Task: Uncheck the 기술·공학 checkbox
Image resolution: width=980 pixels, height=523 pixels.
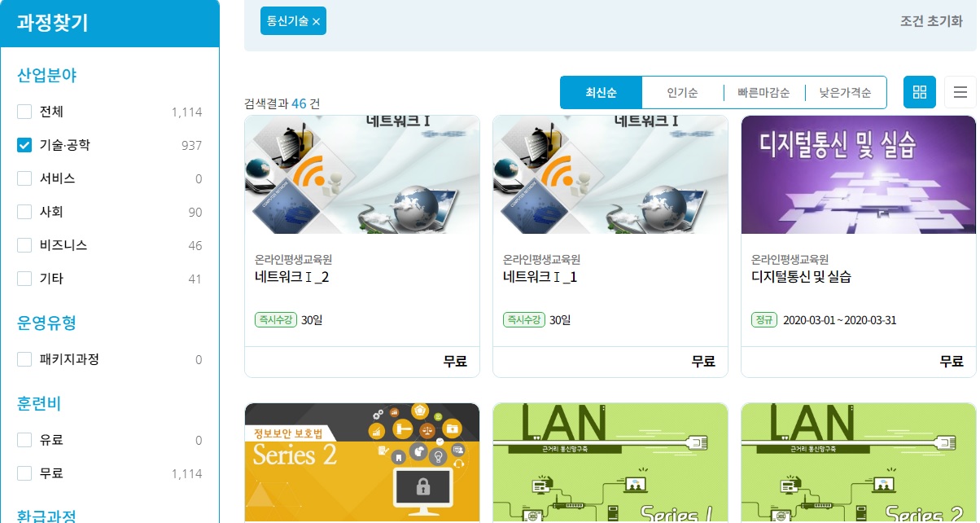Action: tap(24, 145)
